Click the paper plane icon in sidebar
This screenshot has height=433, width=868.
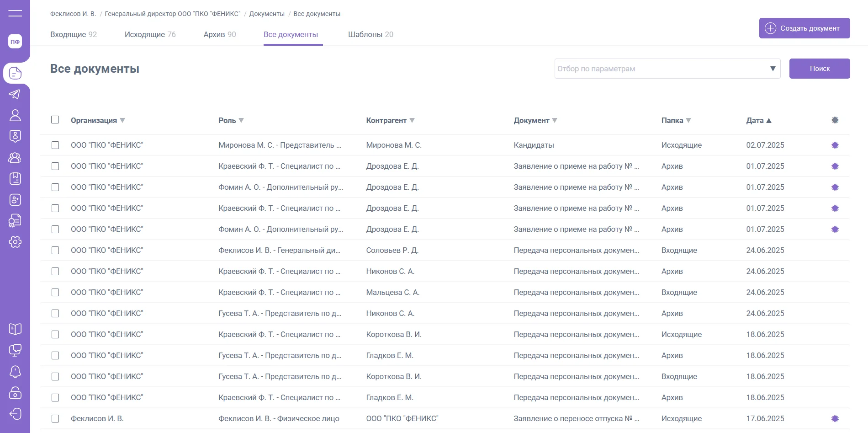[x=15, y=94]
